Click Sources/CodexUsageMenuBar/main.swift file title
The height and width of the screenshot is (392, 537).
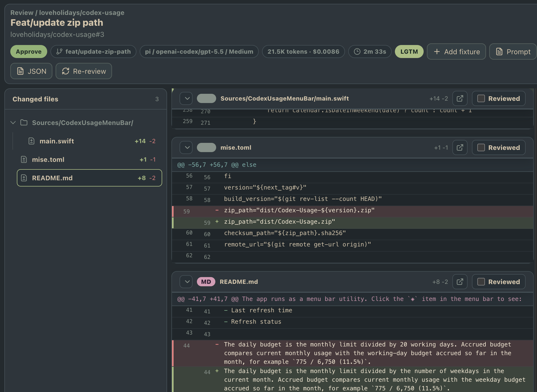pyautogui.click(x=285, y=98)
